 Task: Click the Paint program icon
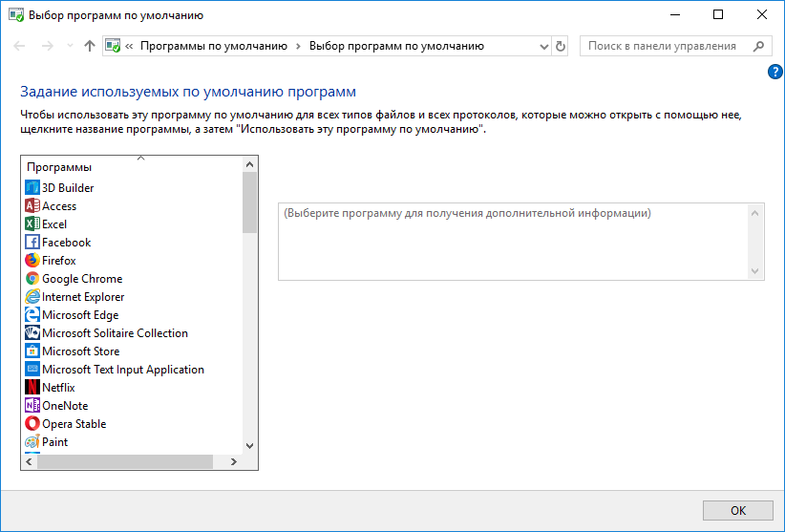coord(32,442)
